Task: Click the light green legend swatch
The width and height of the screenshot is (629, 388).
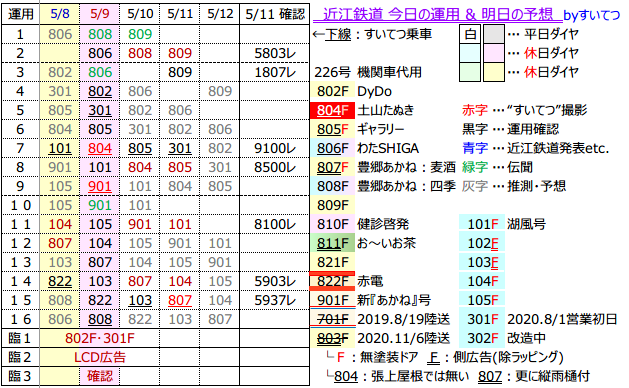Action: coord(470,72)
